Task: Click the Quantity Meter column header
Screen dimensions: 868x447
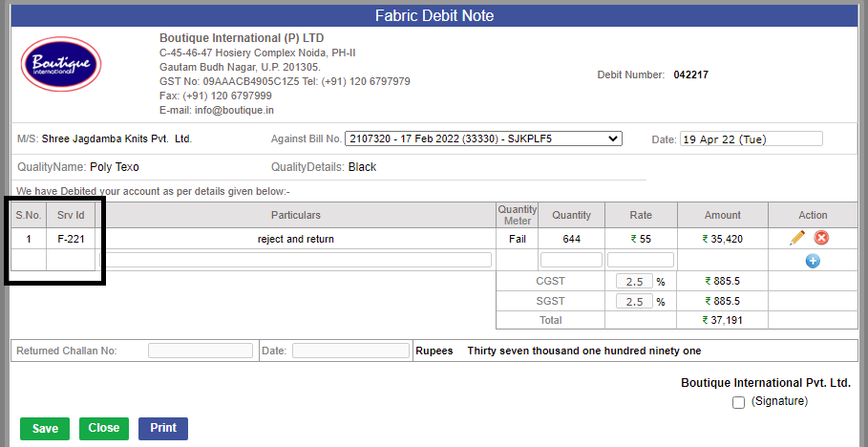Action: [x=517, y=215]
